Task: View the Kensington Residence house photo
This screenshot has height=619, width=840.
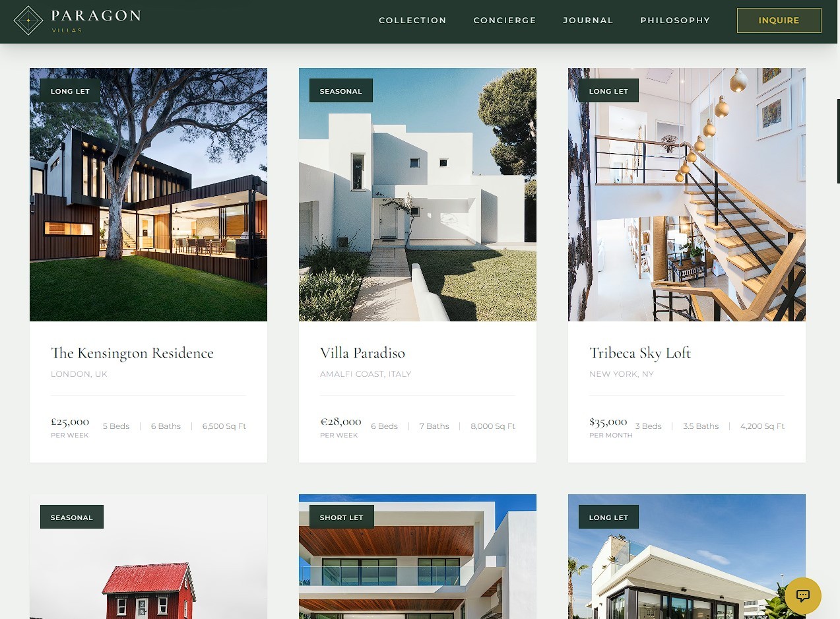Action: click(x=148, y=195)
